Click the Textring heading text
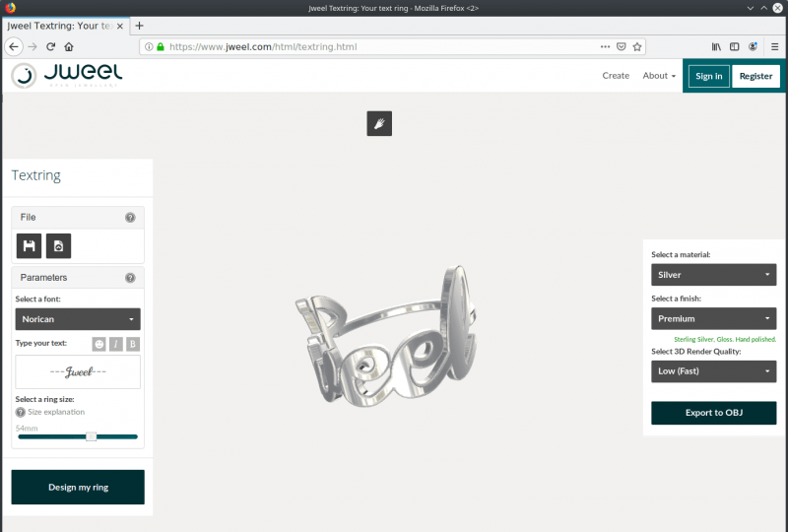Viewport: 788px width, 532px height. pyautogui.click(x=36, y=175)
